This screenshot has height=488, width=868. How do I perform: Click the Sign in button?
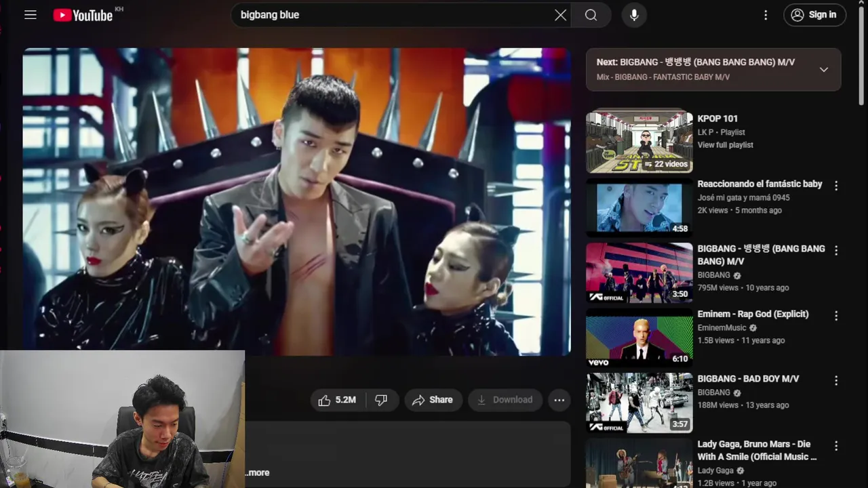click(x=814, y=15)
